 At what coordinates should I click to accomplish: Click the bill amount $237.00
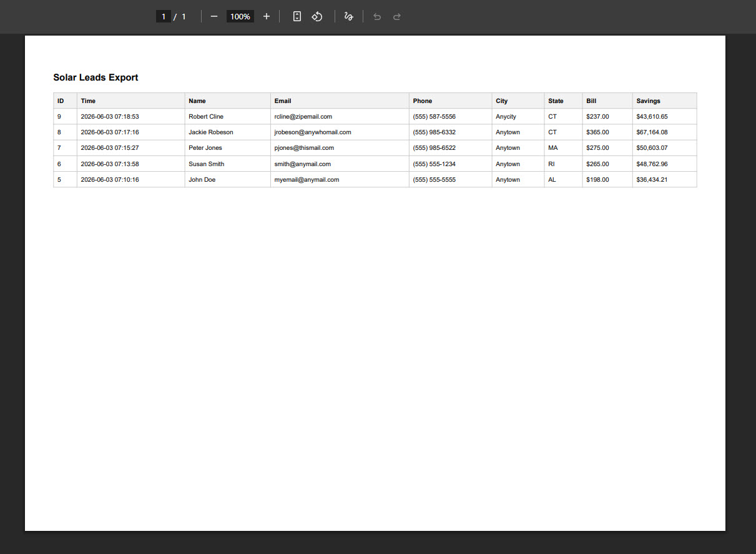(597, 116)
